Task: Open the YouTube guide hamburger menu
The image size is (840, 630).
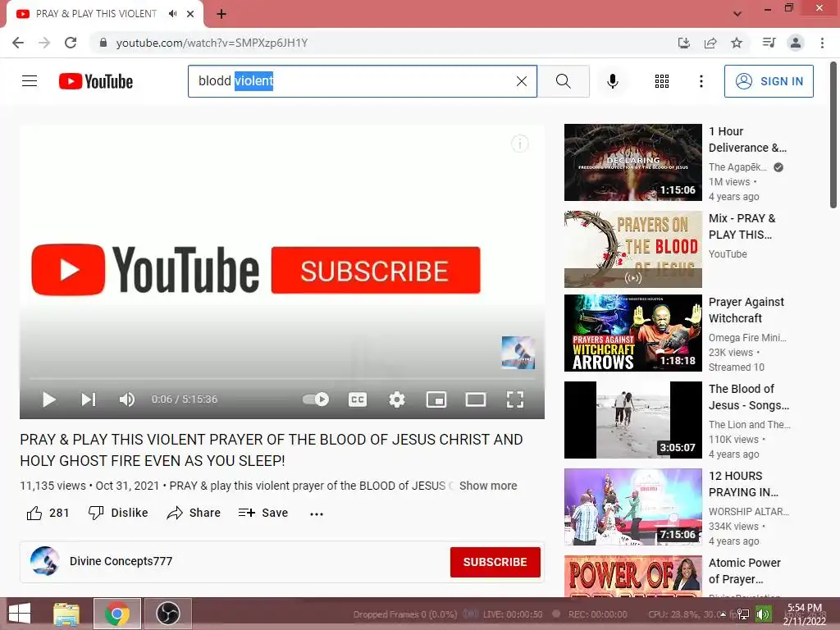Action: pyautogui.click(x=30, y=81)
